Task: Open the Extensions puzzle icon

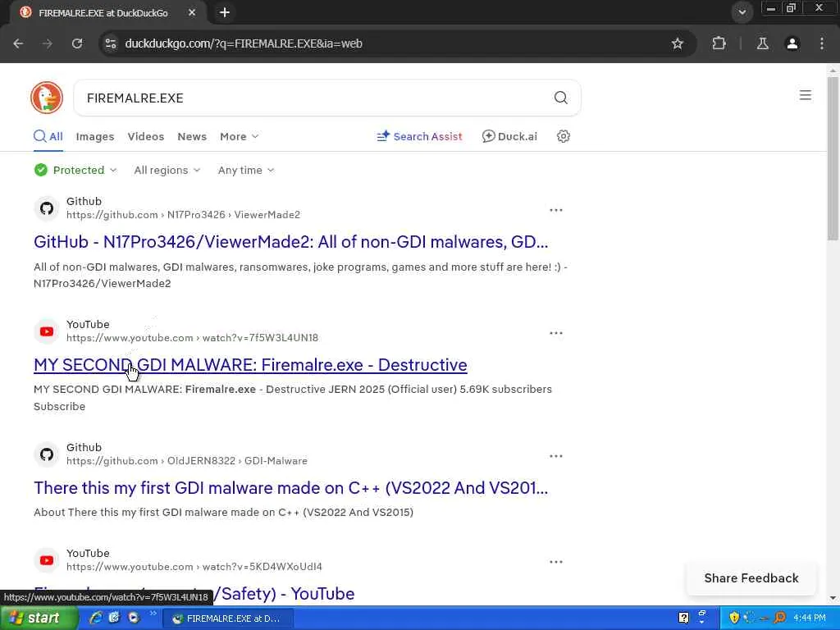Action: coord(719,43)
